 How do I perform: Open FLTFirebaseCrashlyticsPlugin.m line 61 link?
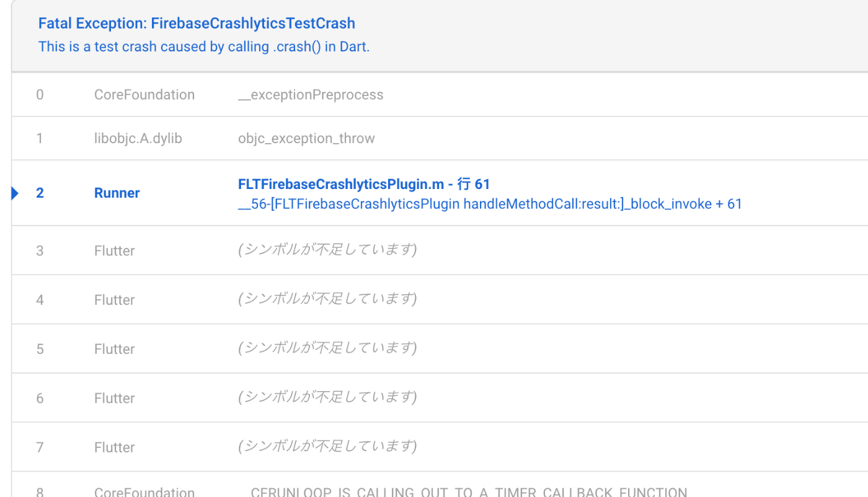[364, 184]
